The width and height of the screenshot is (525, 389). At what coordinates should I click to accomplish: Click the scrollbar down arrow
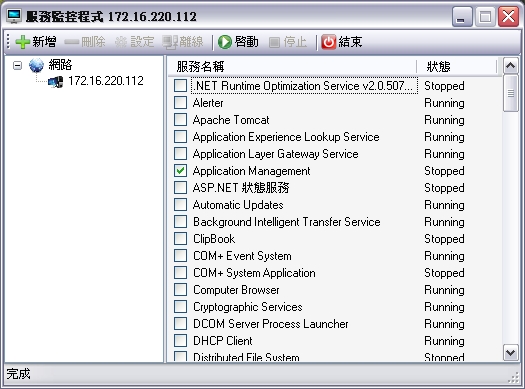(x=511, y=353)
